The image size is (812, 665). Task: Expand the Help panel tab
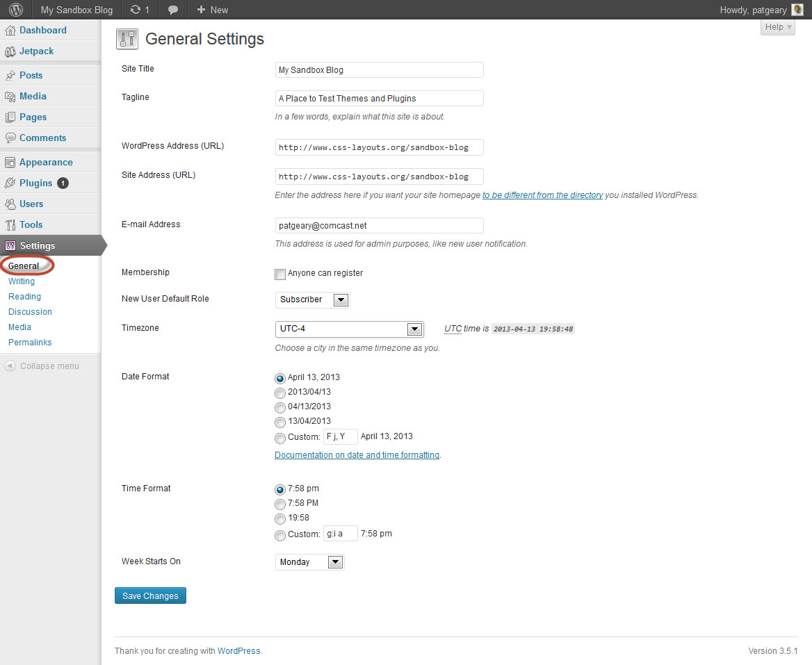coord(777,27)
